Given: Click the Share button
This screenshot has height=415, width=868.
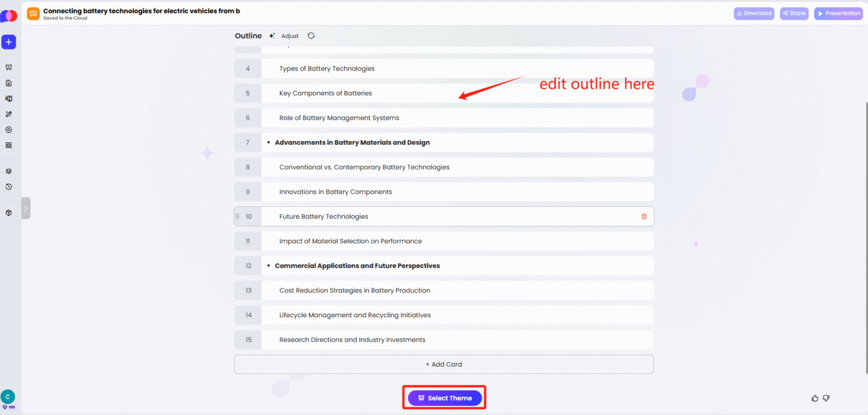Looking at the screenshot, I should point(794,13).
